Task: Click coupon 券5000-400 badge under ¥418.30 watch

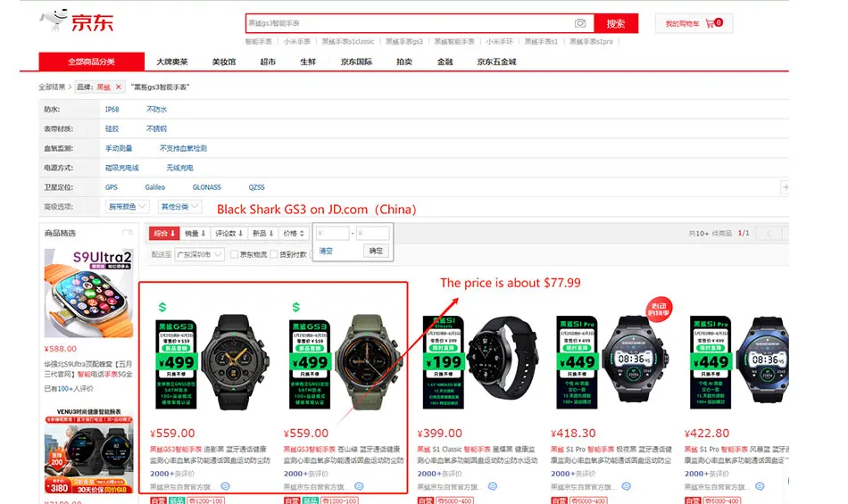Action: pos(589,500)
